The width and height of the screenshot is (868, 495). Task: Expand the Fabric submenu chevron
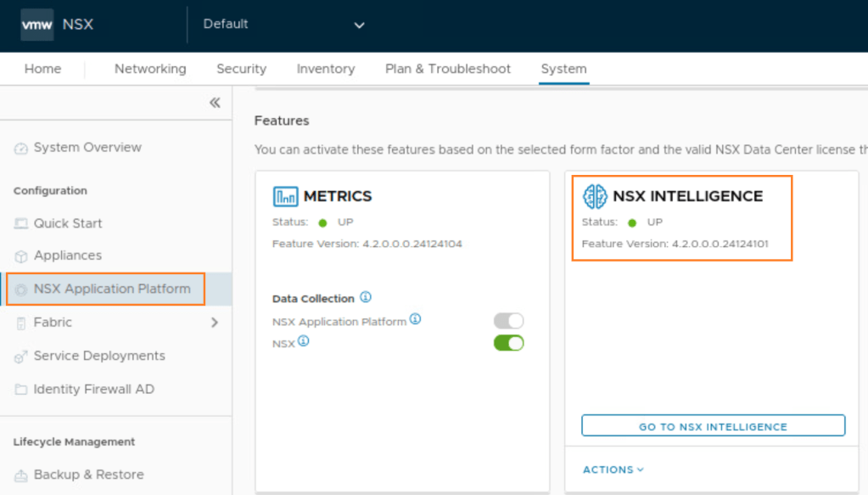[214, 323]
